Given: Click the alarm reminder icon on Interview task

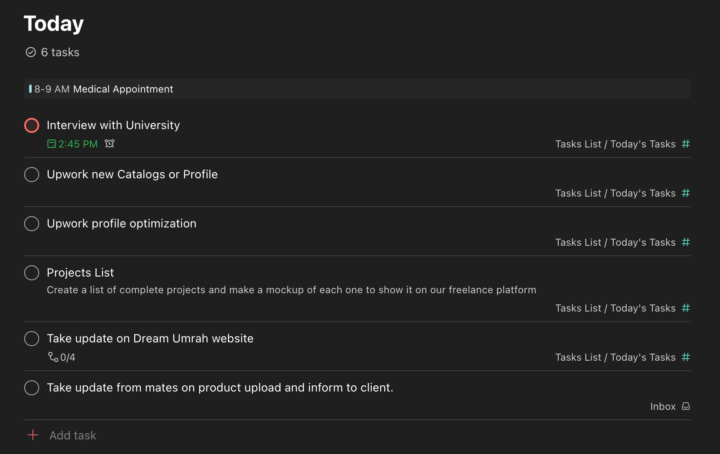Looking at the screenshot, I should [x=110, y=144].
